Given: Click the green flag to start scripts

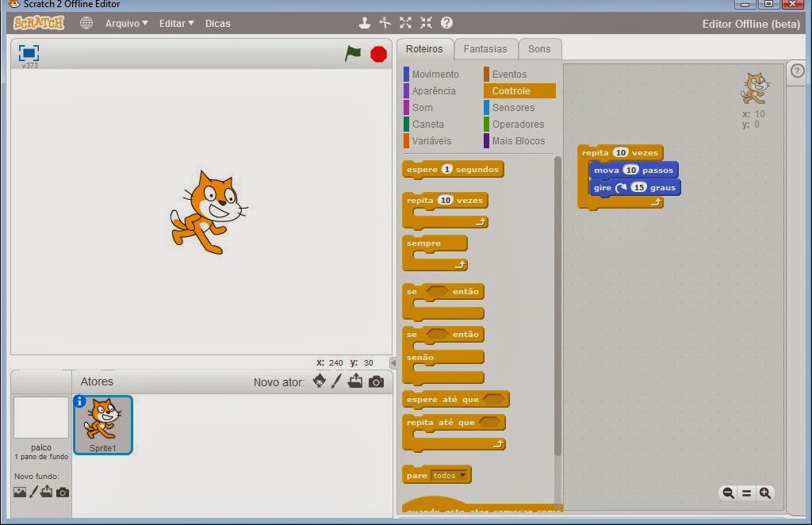Looking at the screenshot, I should (353, 53).
